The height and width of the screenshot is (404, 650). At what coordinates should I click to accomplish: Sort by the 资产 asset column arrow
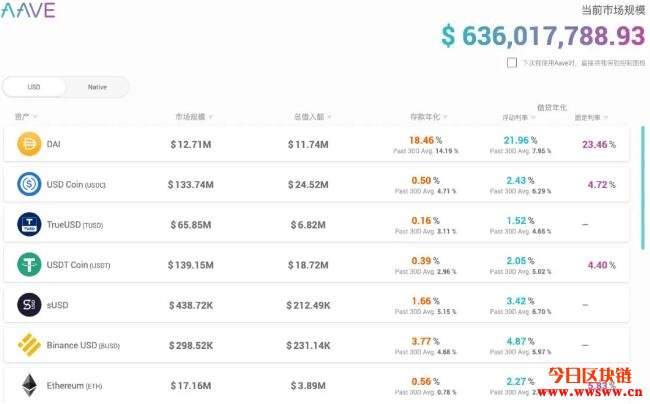[35, 117]
